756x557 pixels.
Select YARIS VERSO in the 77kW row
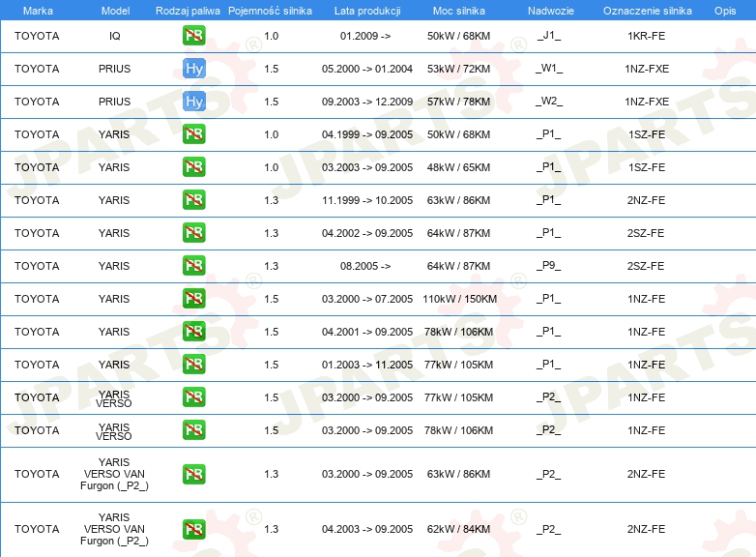coord(114,398)
